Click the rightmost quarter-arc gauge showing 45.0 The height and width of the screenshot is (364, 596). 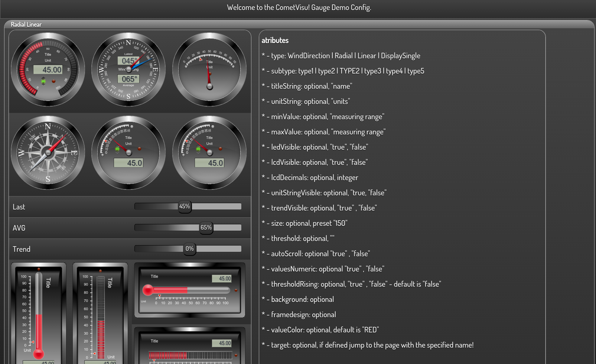(209, 153)
